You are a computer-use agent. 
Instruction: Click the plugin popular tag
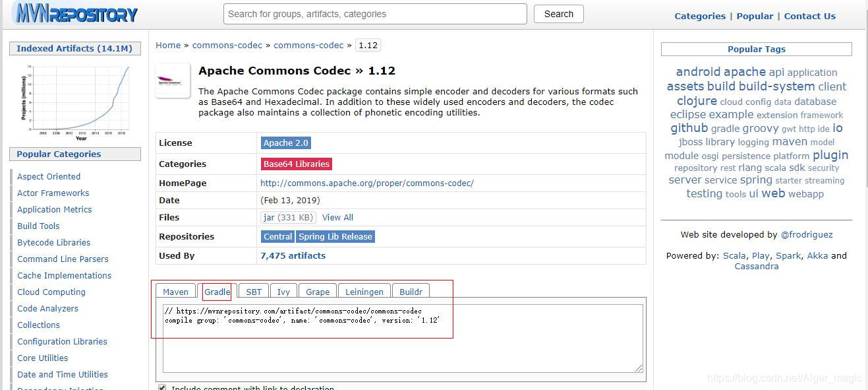(x=830, y=155)
